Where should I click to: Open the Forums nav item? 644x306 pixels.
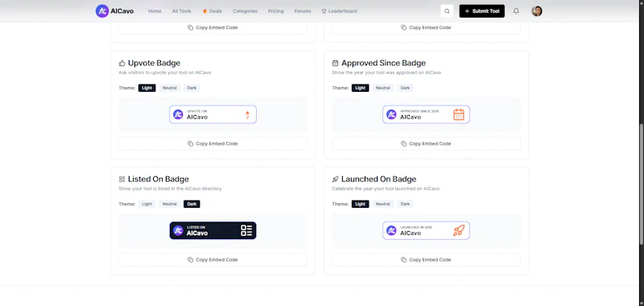(303, 11)
